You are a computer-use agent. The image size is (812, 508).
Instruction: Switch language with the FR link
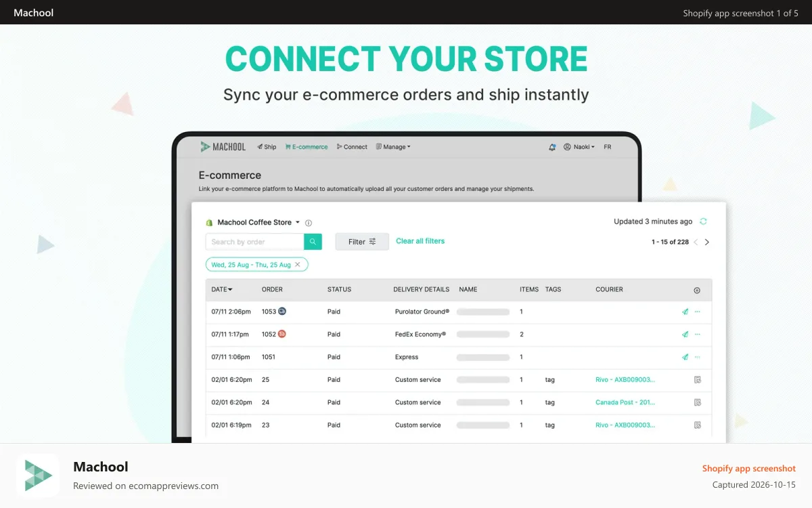[607, 147]
